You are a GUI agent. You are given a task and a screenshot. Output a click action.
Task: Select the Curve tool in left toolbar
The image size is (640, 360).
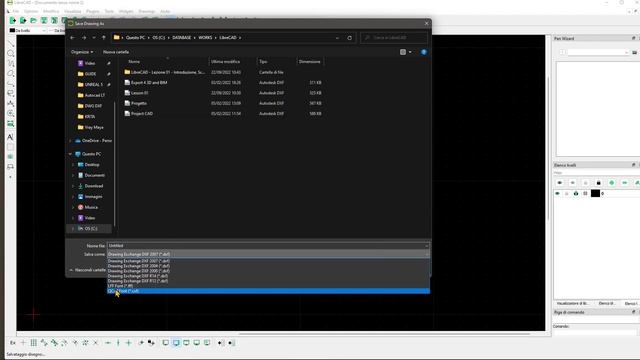coord(11,64)
